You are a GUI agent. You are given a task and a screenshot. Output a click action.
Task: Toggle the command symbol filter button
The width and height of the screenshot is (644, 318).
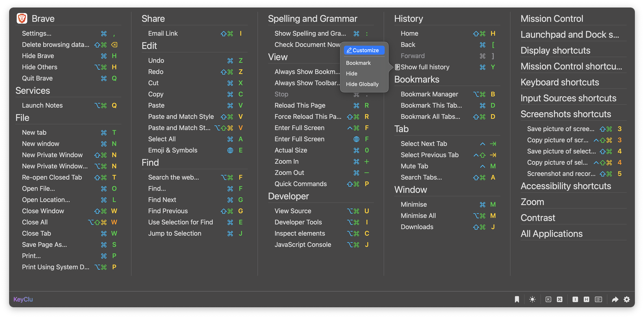coord(560,299)
